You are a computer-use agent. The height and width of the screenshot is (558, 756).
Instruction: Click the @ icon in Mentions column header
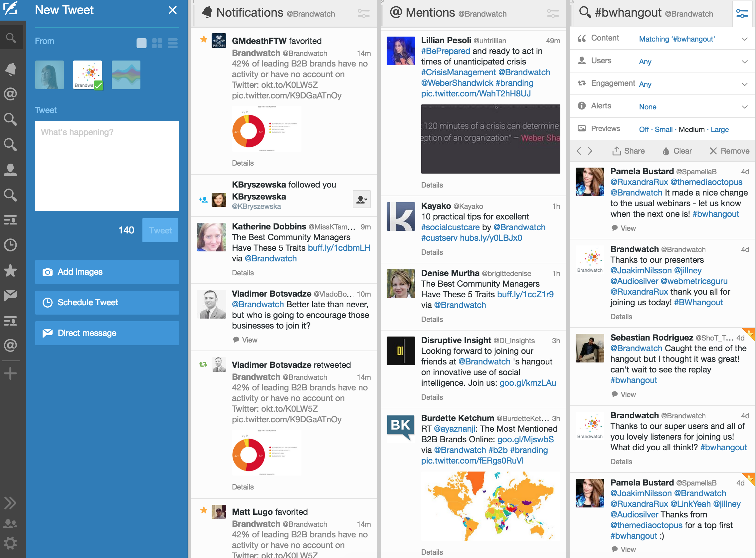[x=396, y=12]
